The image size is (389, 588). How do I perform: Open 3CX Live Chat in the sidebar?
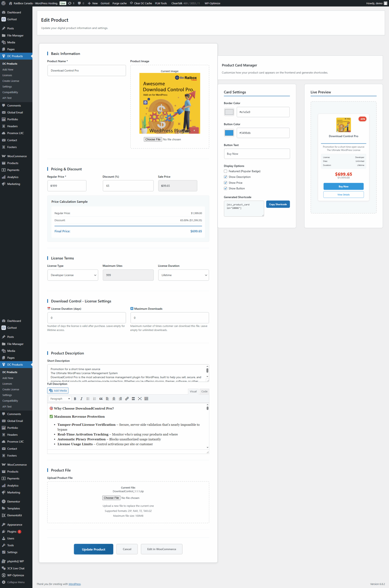16,568
